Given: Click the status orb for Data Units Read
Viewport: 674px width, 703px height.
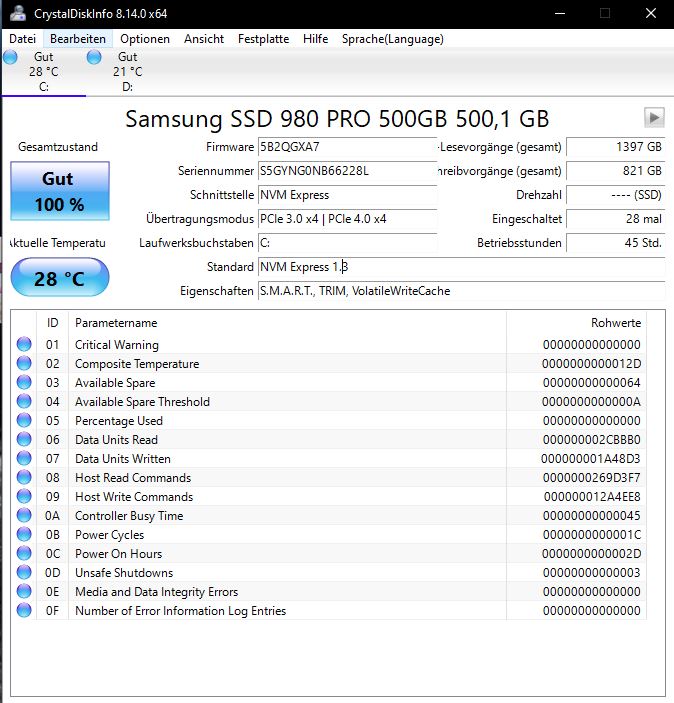Looking at the screenshot, I should pyautogui.click(x=24, y=439).
